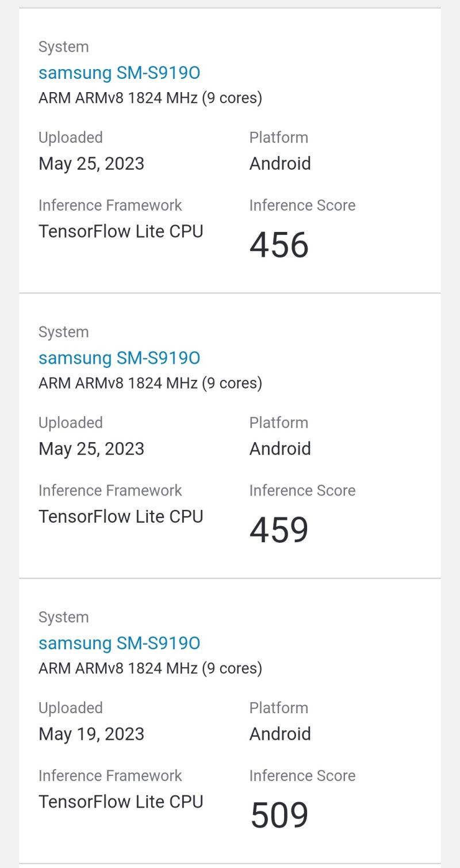Screen dimensions: 460x868
Task: Click the ARM ARMv8 processor text in the 509 card
Action: pyautogui.click(x=150, y=668)
